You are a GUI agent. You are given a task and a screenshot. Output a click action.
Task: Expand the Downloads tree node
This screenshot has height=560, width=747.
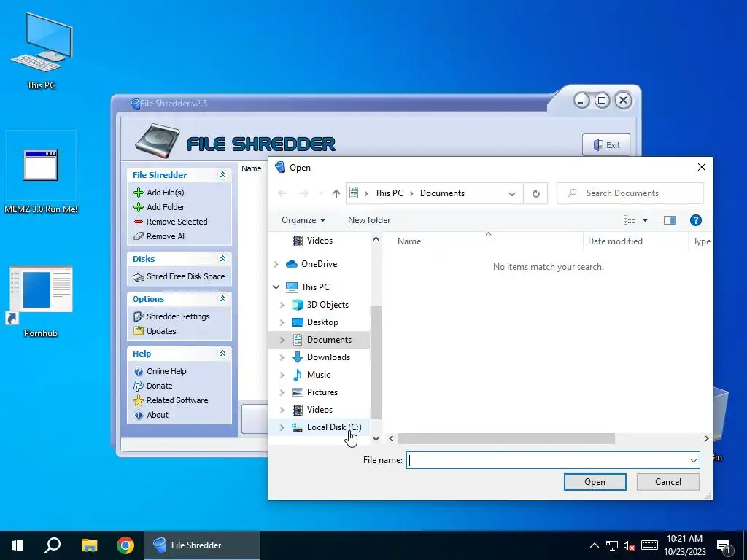[x=282, y=357]
